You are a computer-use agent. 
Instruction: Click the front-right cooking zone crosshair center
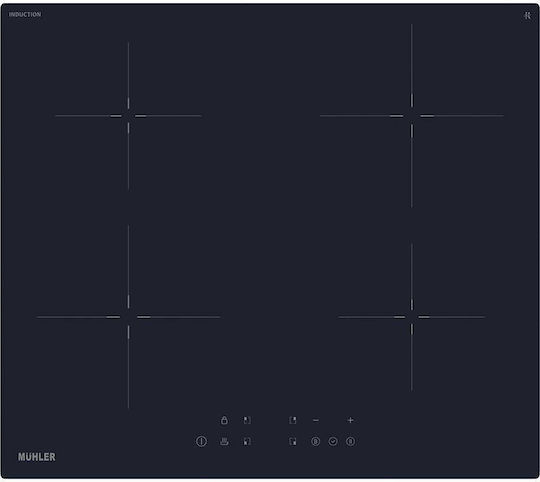(x=412, y=317)
